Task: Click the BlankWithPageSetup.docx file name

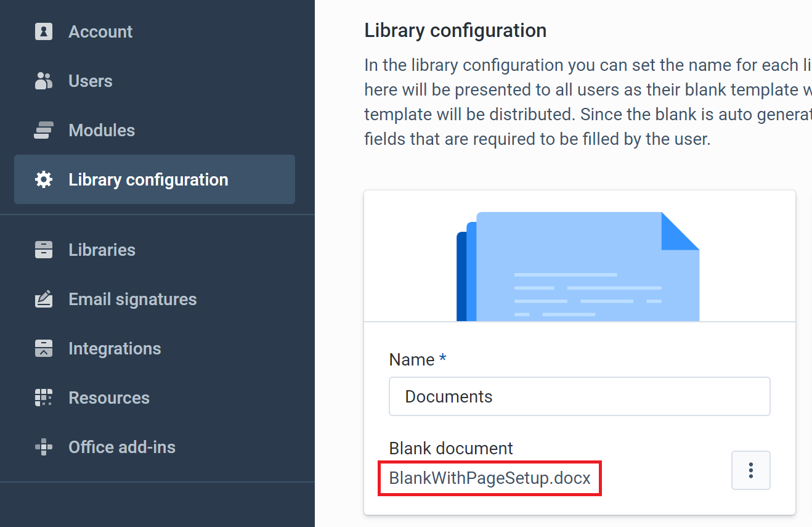Action: (x=490, y=478)
